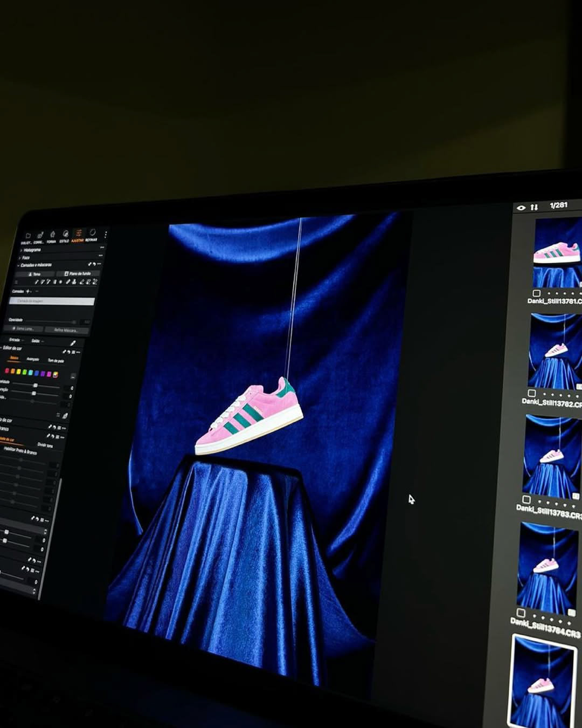Collapse the Editor de cor panel
582x728 pixels.
[x=1, y=348]
